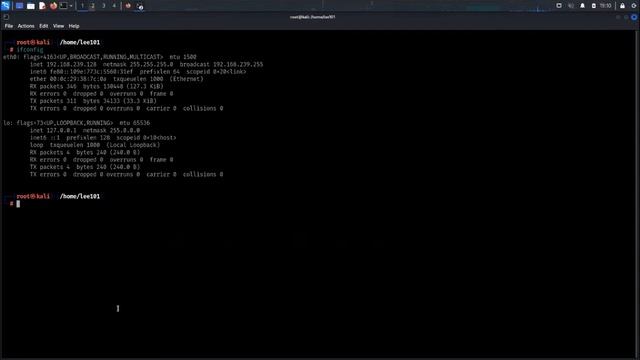This screenshot has height=360, width=640.
Task: Launch the text editor panel icon
Action: [x=42, y=6]
